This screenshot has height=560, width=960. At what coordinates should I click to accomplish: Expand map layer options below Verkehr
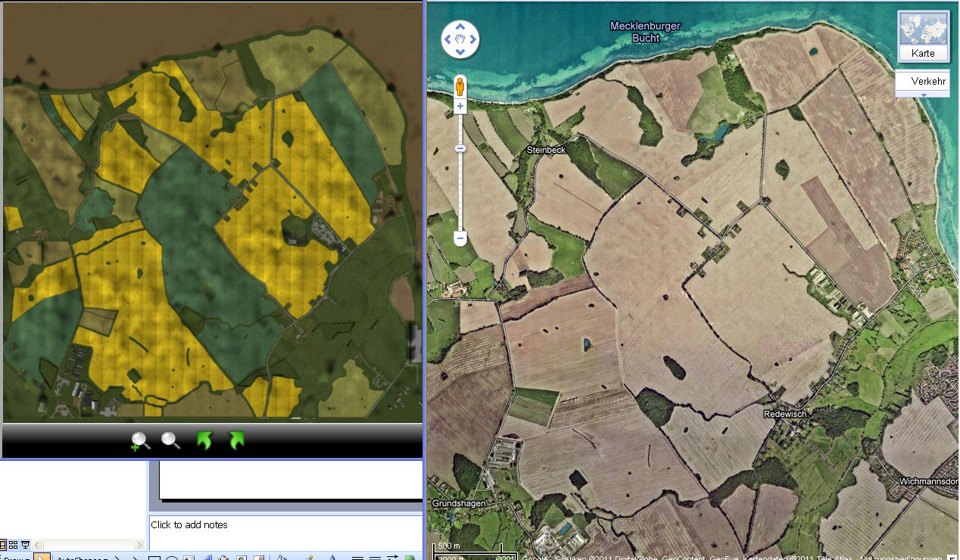(x=923, y=95)
